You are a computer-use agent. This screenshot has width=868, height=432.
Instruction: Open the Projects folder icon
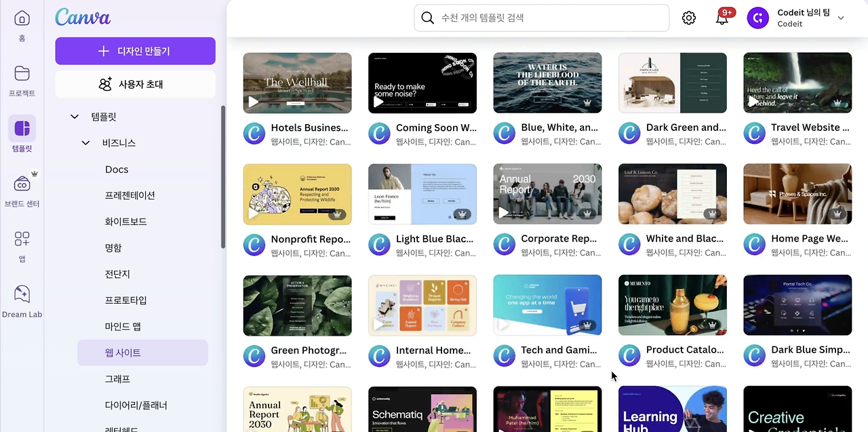point(22,73)
